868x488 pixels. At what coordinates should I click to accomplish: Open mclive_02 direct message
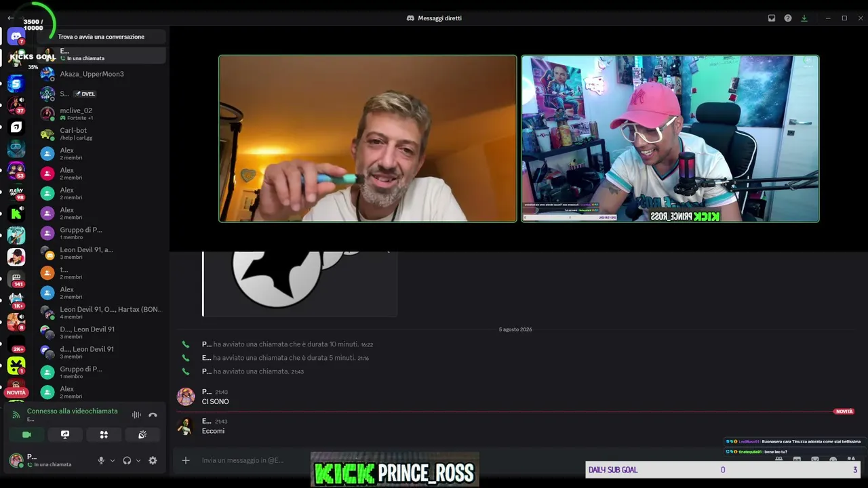(102, 113)
